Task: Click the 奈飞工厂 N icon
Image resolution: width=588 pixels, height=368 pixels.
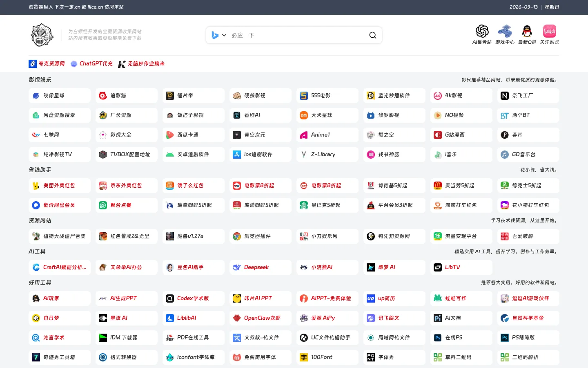Action: [505, 96]
